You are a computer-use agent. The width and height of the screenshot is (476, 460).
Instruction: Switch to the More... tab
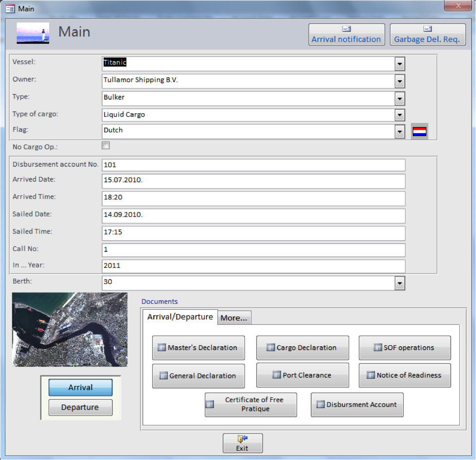(234, 318)
